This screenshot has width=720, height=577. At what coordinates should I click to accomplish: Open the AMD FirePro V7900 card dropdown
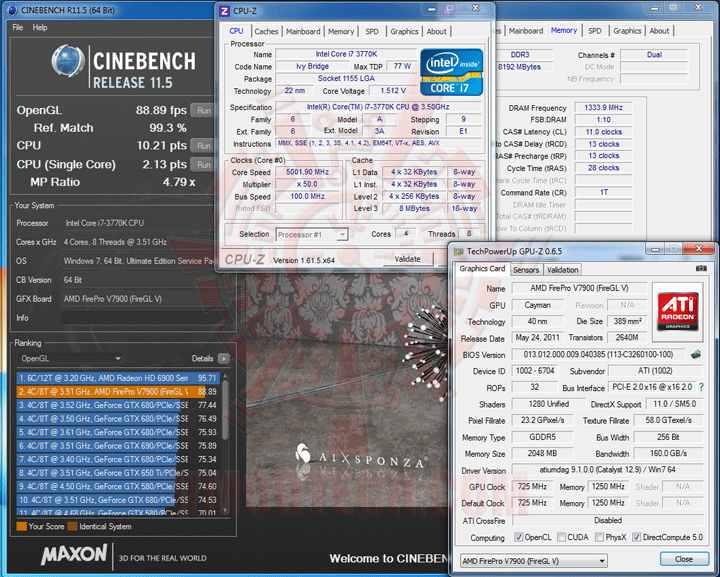tap(534, 560)
